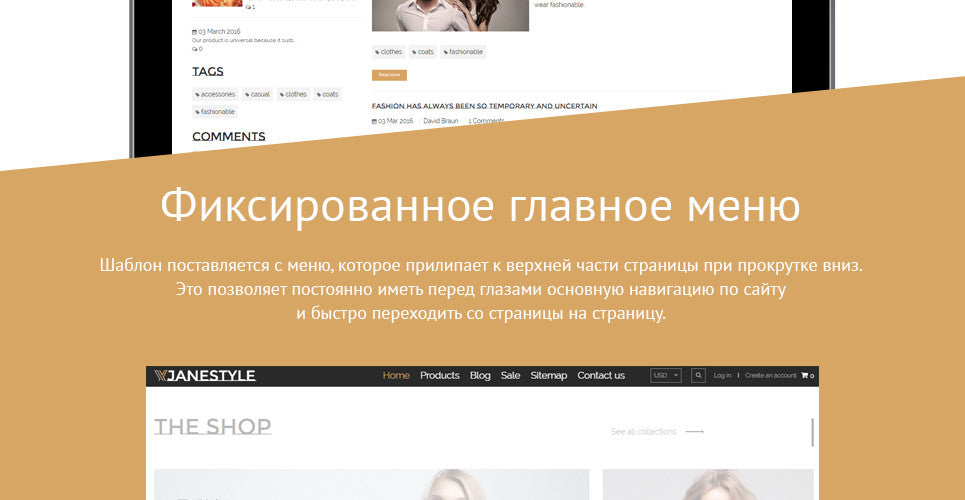This screenshot has width=965, height=500.
Task: Click the coats tag below the post photo
Action: pyautogui.click(x=422, y=52)
